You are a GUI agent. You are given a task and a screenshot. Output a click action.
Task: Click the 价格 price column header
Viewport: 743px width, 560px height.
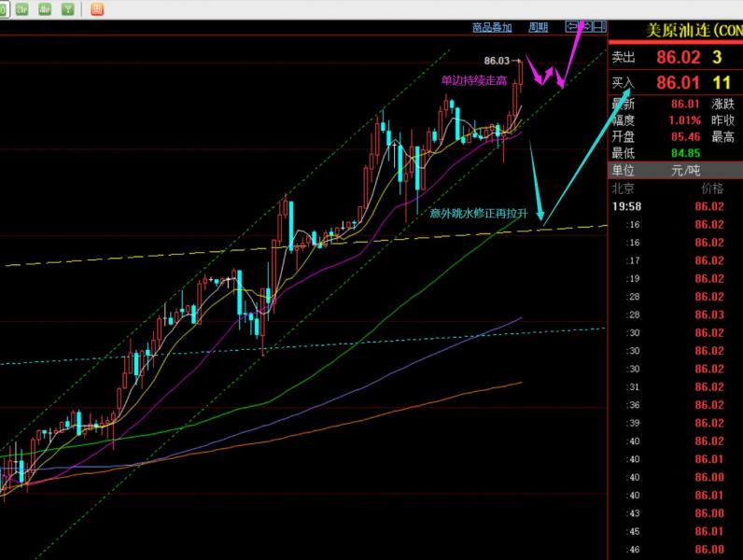click(711, 188)
